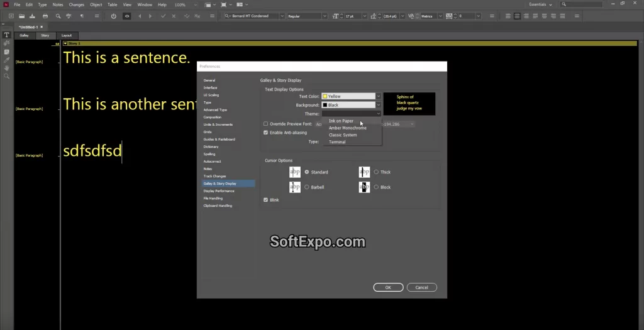Choose Amber Monochrome from the theme list
This screenshot has height=330, width=644.
coord(347,128)
